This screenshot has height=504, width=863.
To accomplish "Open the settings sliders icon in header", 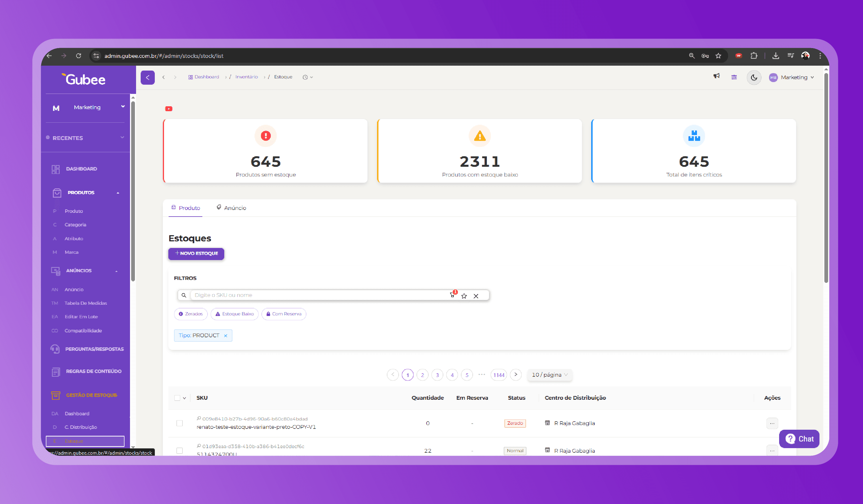I will (734, 77).
